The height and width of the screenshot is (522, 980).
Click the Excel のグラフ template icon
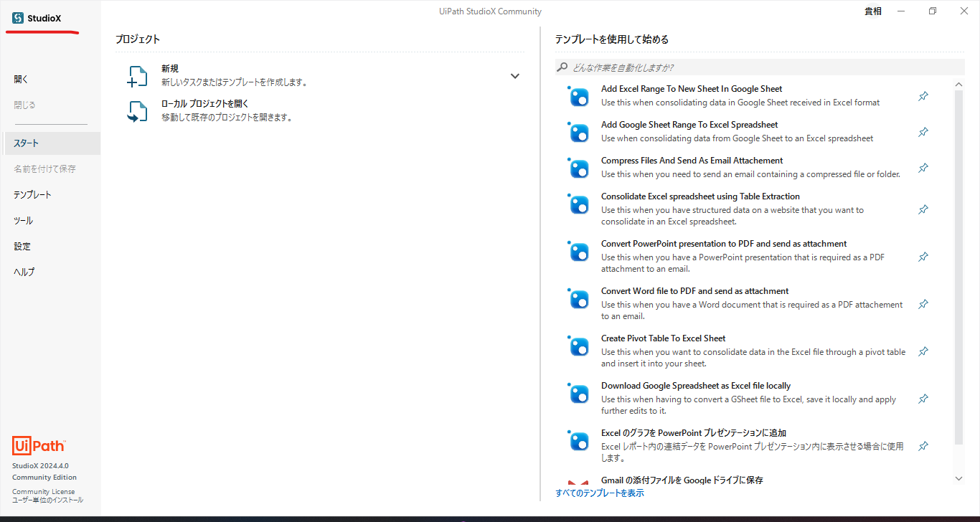point(578,440)
